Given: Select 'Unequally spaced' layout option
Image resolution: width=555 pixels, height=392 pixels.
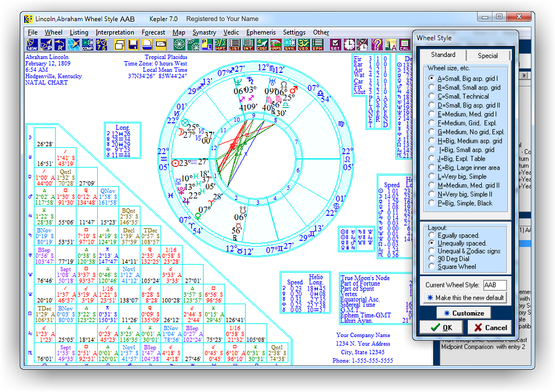Looking at the screenshot, I should coord(457,243).
